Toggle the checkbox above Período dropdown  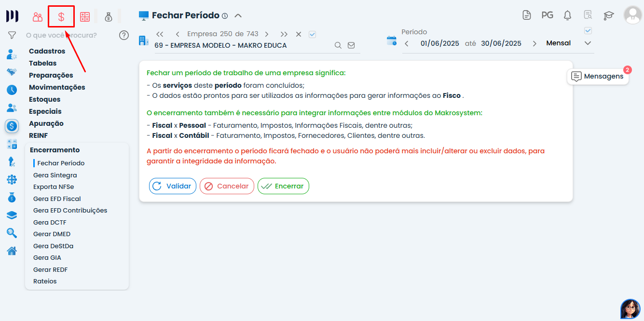point(588,31)
